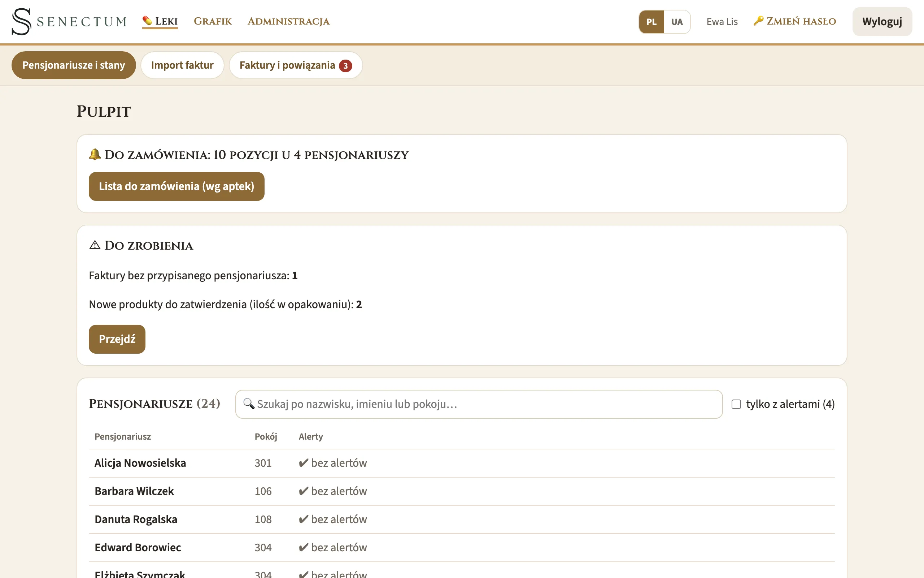924x578 pixels.
Task: Click the user name Ewa Lis
Action: 722,22
